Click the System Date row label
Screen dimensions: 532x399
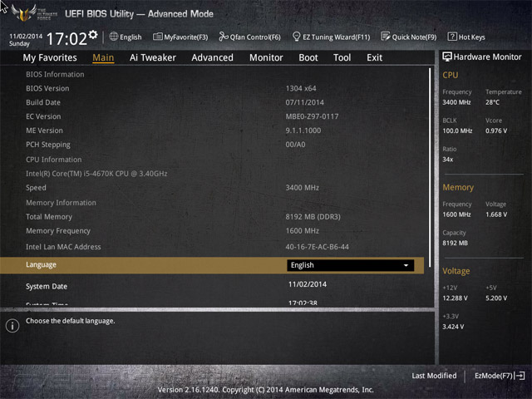(x=47, y=286)
